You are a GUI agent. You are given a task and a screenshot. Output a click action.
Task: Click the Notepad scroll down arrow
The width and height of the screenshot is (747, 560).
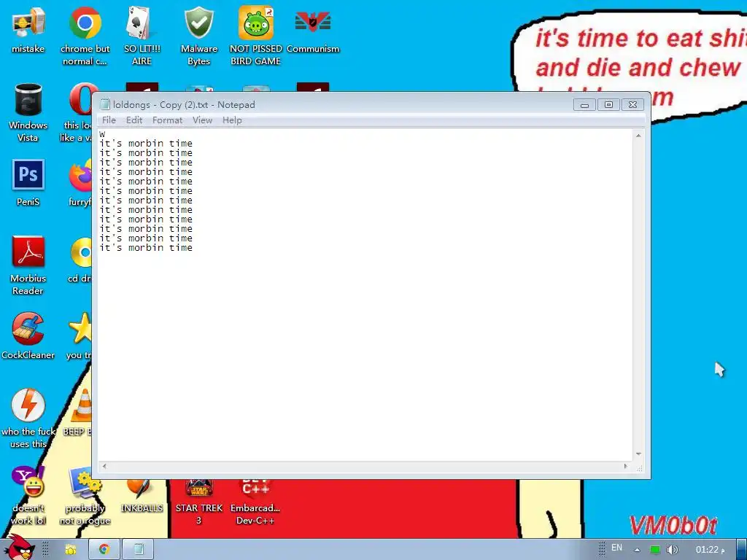point(638,454)
